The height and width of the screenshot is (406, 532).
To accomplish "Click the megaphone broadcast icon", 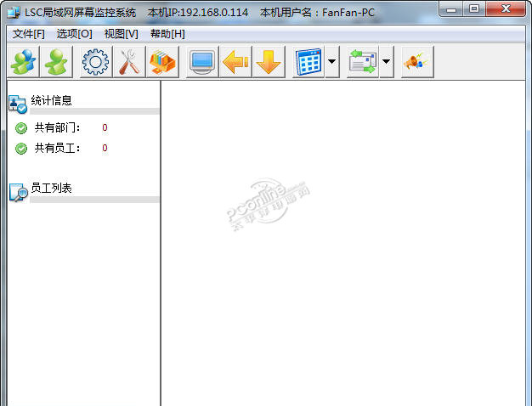I will [x=417, y=62].
